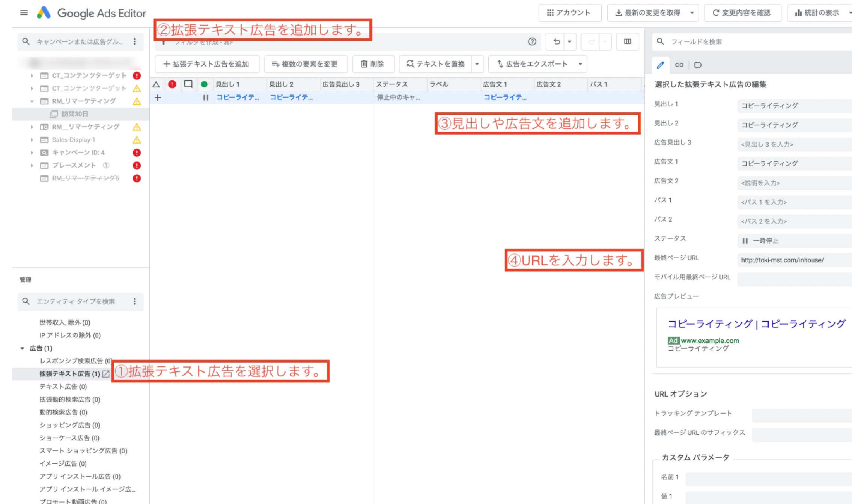
Task: Open テキストを置換 dropdown arrow
Action: 477,64
